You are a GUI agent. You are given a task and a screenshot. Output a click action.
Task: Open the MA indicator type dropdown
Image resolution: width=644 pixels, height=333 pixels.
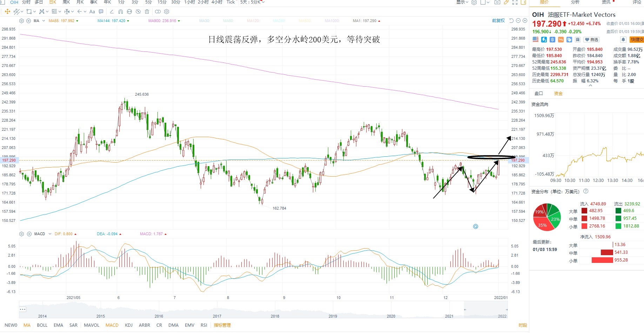[x=43, y=21]
